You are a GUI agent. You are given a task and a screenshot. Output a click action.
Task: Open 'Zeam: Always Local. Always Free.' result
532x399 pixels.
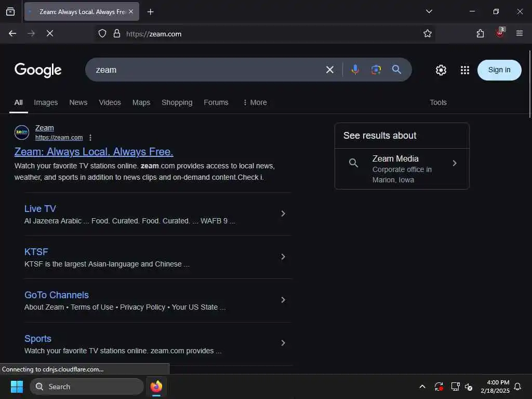coord(94,152)
